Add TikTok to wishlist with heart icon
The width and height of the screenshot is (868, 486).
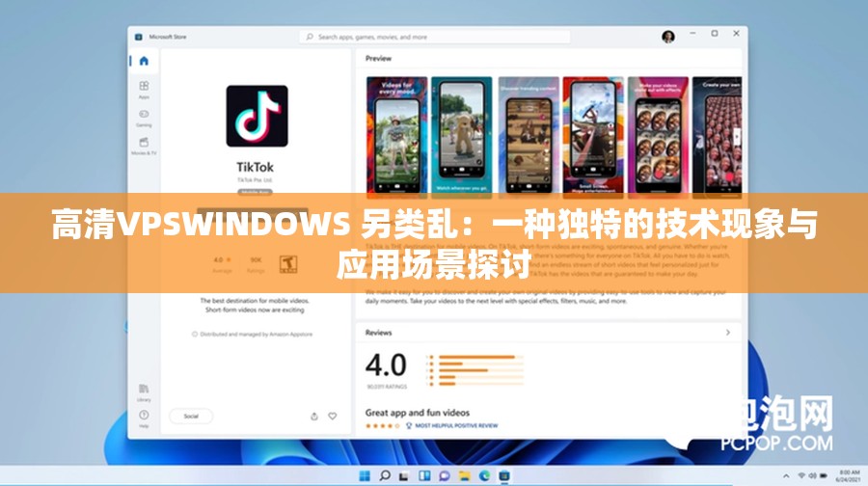[x=333, y=417]
